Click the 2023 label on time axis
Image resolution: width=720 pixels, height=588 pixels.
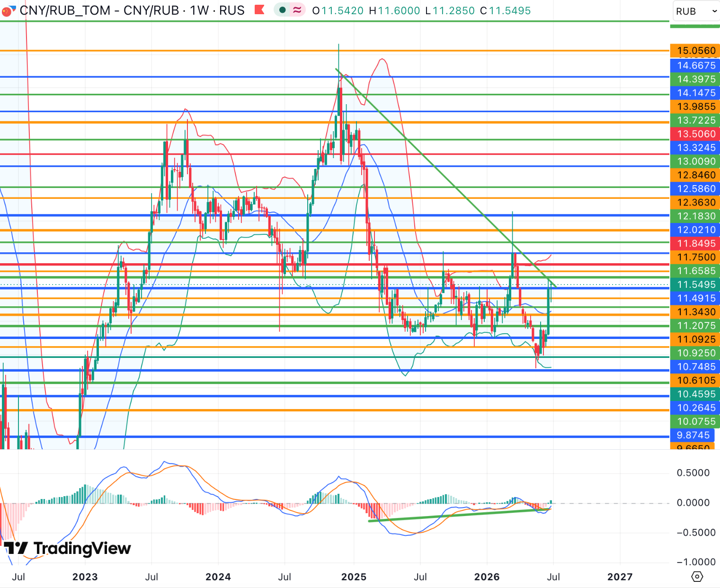pos(85,577)
